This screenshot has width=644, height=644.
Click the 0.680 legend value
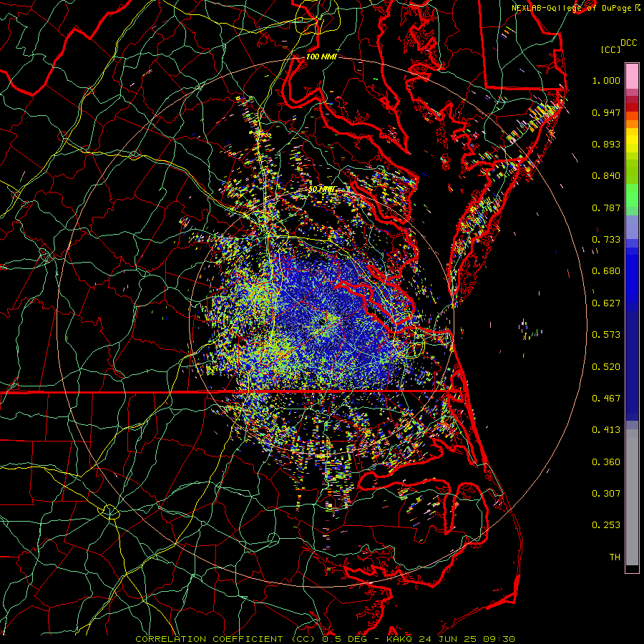click(606, 271)
